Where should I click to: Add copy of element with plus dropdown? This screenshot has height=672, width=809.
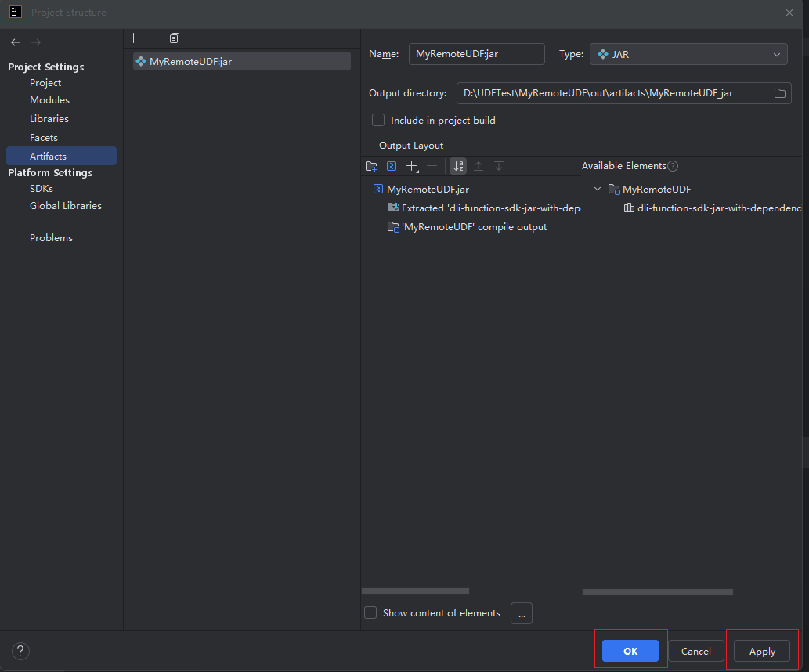click(412, 166)
